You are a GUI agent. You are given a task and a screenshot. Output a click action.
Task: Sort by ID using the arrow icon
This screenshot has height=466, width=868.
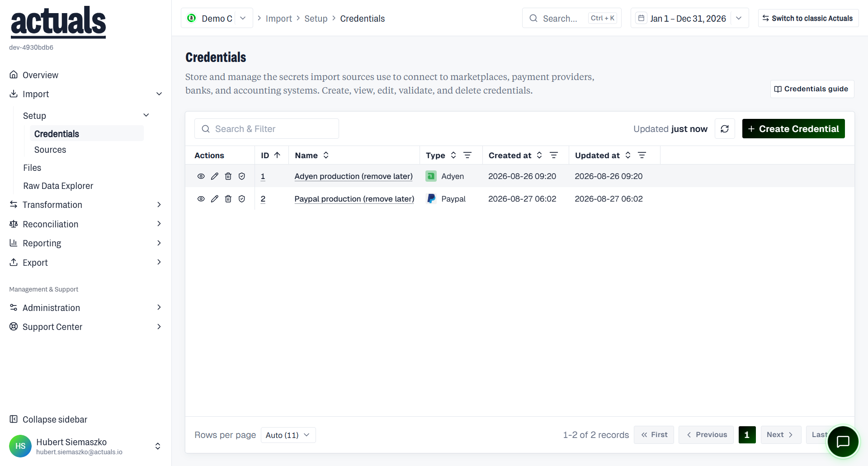pyautogui.click(x=278, y=155)
